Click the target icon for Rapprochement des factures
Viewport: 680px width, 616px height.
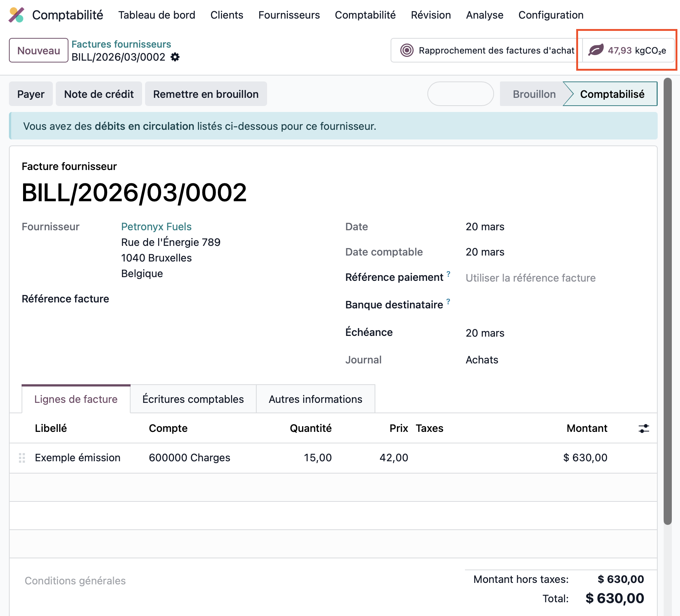(x=407, y=50)
